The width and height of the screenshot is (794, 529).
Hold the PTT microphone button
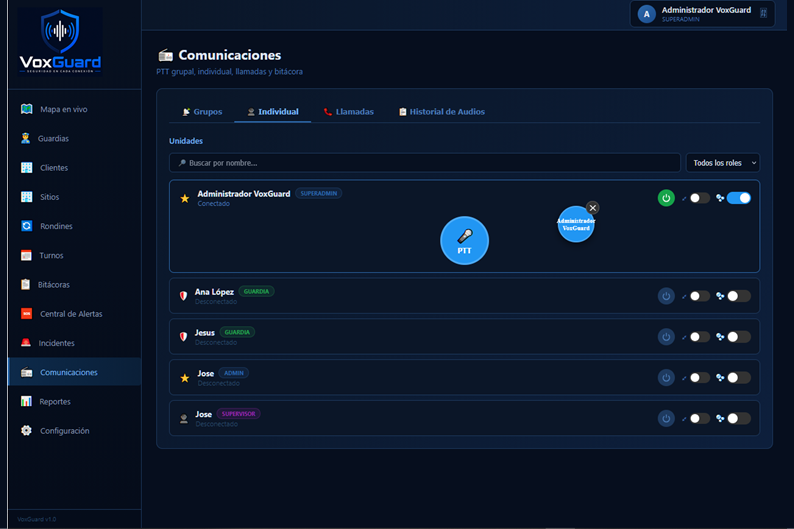pos(464,240)
